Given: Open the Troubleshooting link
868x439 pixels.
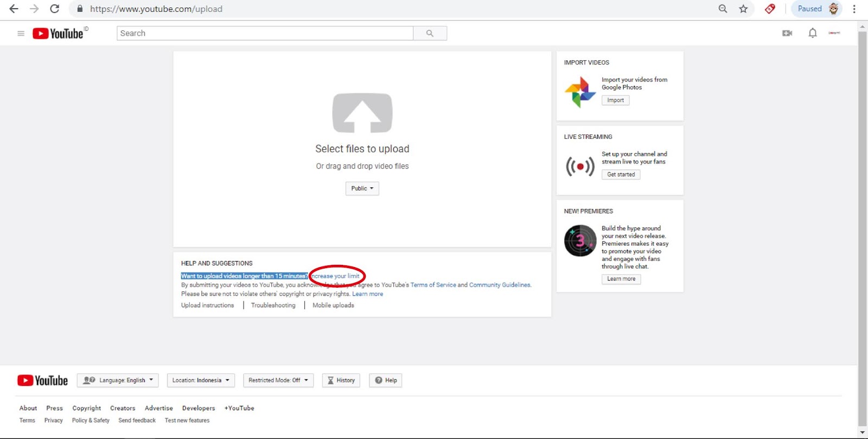Looking at the screenshot, I should [x=273, y=306].
